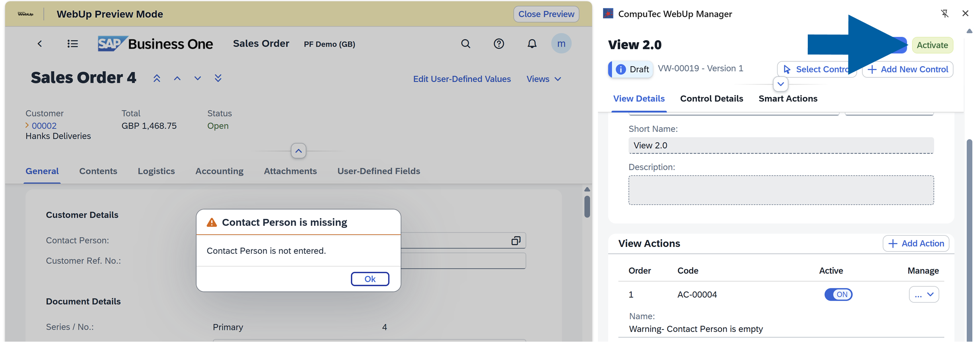Open Manage dropdown for AC-00004
This screenshot has width=980, height=342.
click(924, 295)
